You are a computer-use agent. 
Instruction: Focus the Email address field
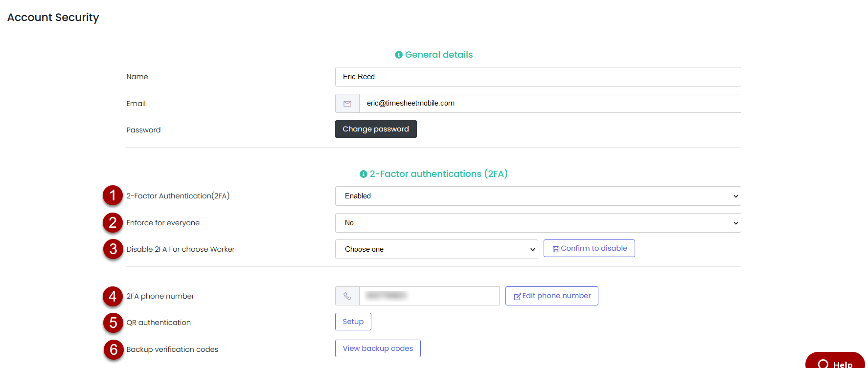coord(549,104)
